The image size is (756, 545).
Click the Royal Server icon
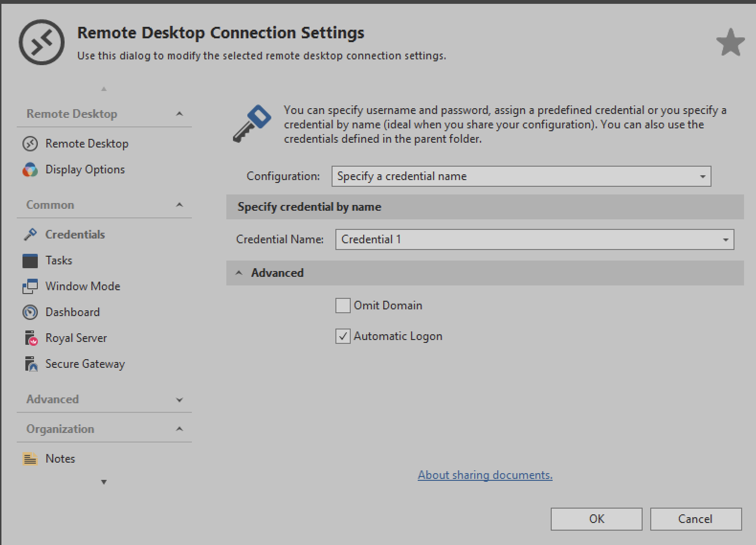pos(31,338)
